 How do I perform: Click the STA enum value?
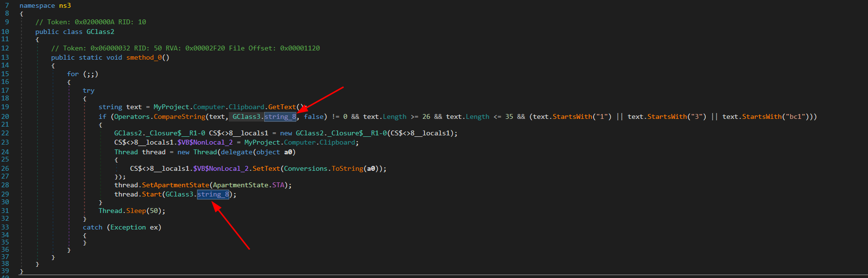pyautogui.click(x=278, y=185)
